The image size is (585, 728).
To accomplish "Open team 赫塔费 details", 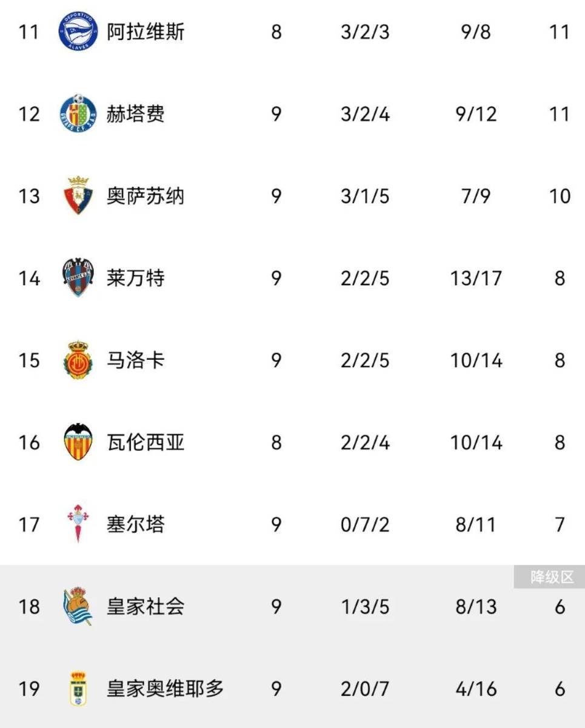I will [x=136, y=114].
